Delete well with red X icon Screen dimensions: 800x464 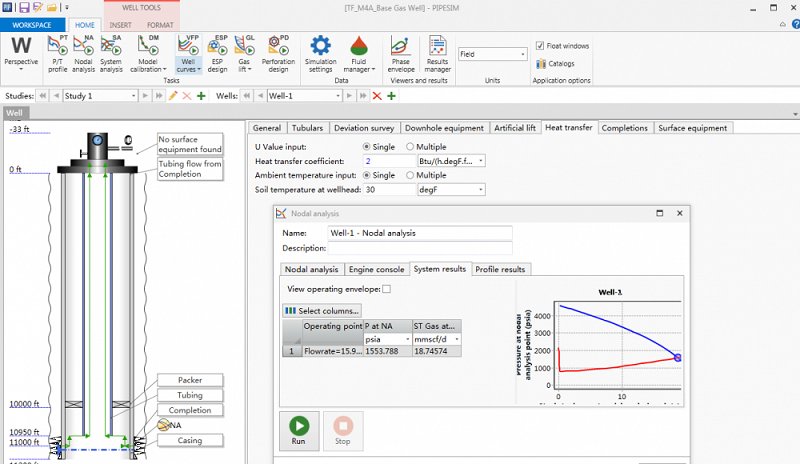point(377,95)
